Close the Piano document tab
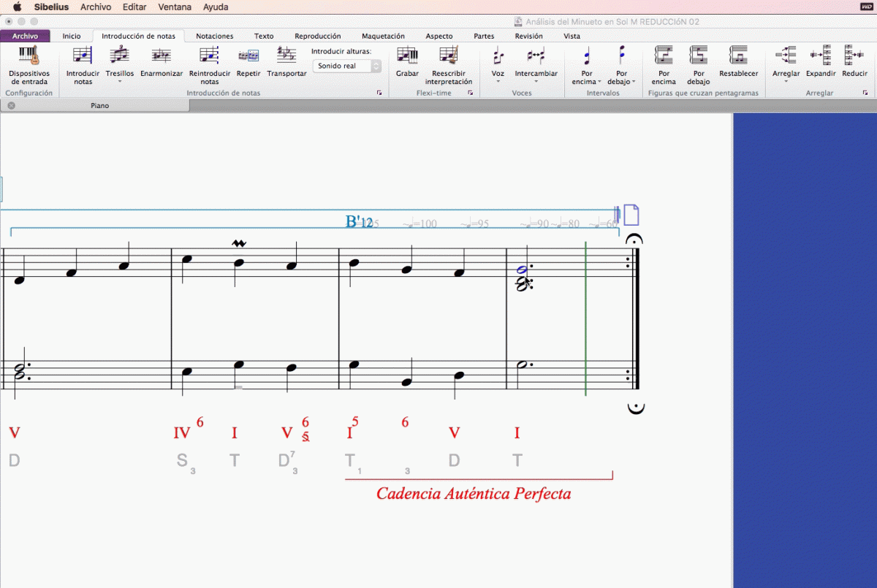Screen dimensions: 877x588 click(11, 106)
